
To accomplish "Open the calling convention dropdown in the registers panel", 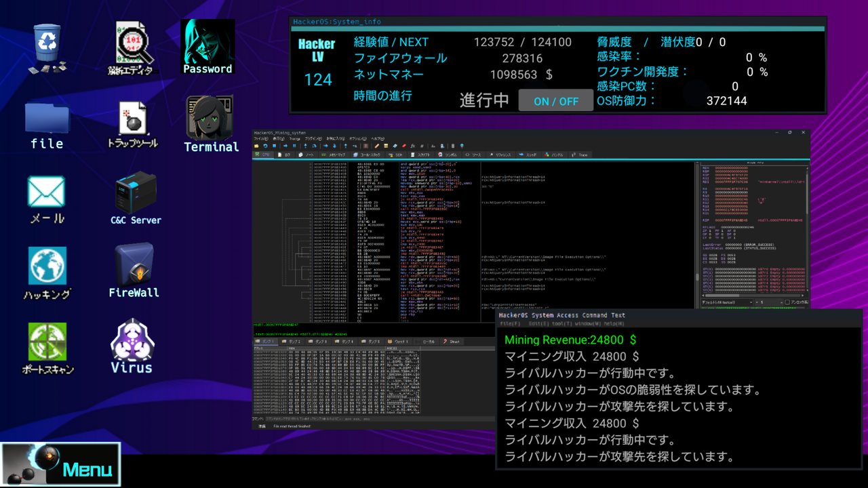I will click(727, 302).
